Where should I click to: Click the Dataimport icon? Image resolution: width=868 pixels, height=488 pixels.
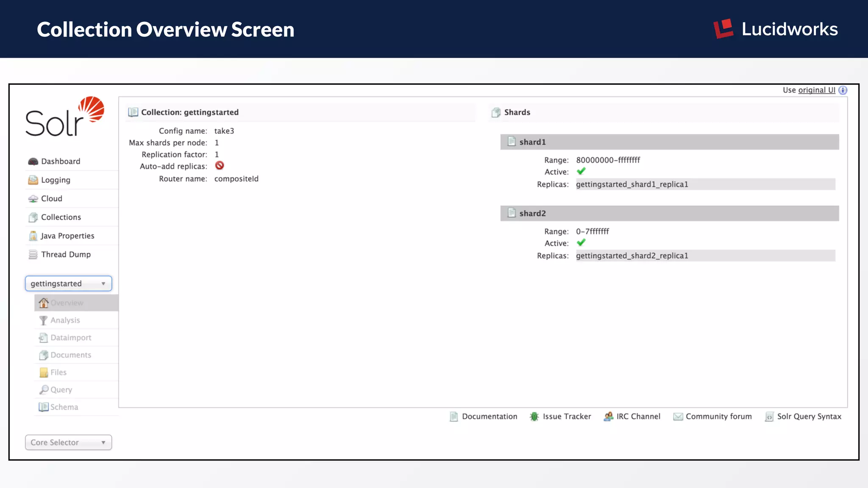[x=43, y=338]
